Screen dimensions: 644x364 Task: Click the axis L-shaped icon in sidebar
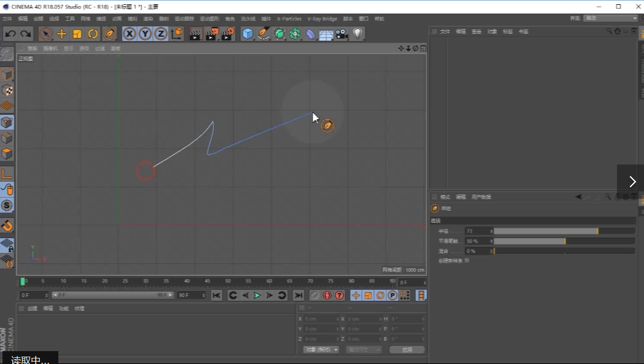(x=7, y=174)
